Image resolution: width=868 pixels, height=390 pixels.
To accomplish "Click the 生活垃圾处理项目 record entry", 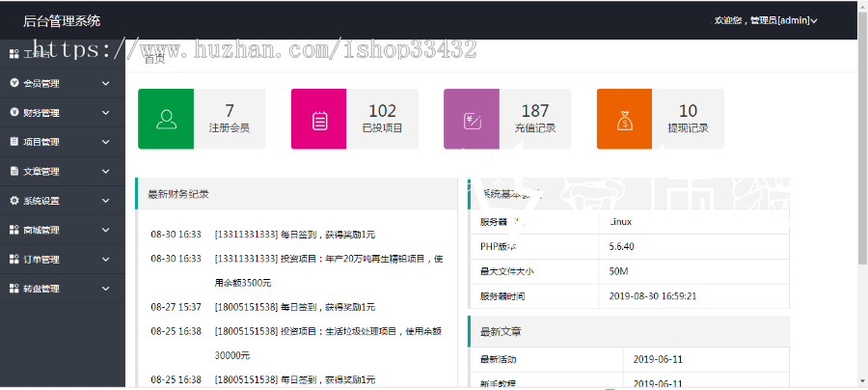I will pos(329,343).
